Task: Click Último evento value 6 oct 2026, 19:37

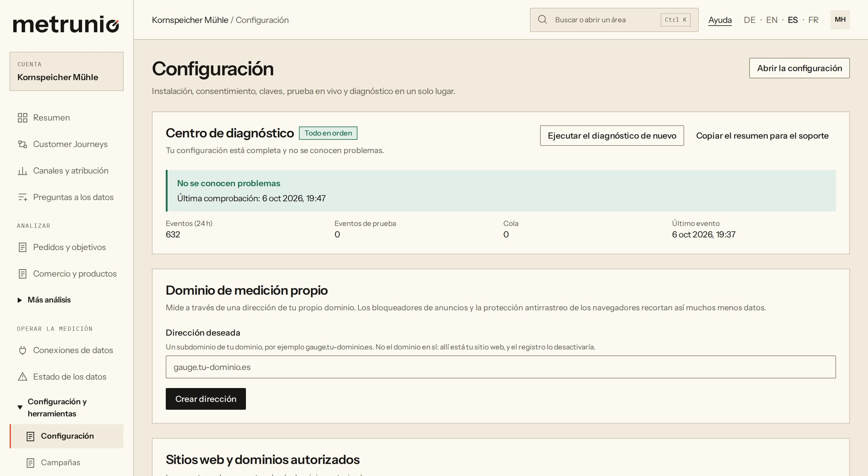Action: [703, 234]
